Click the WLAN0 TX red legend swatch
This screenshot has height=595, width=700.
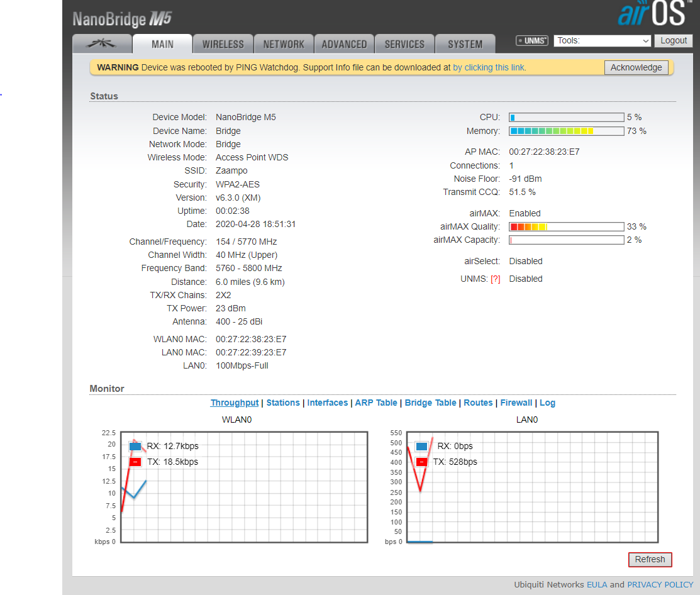tap(135, 462)
